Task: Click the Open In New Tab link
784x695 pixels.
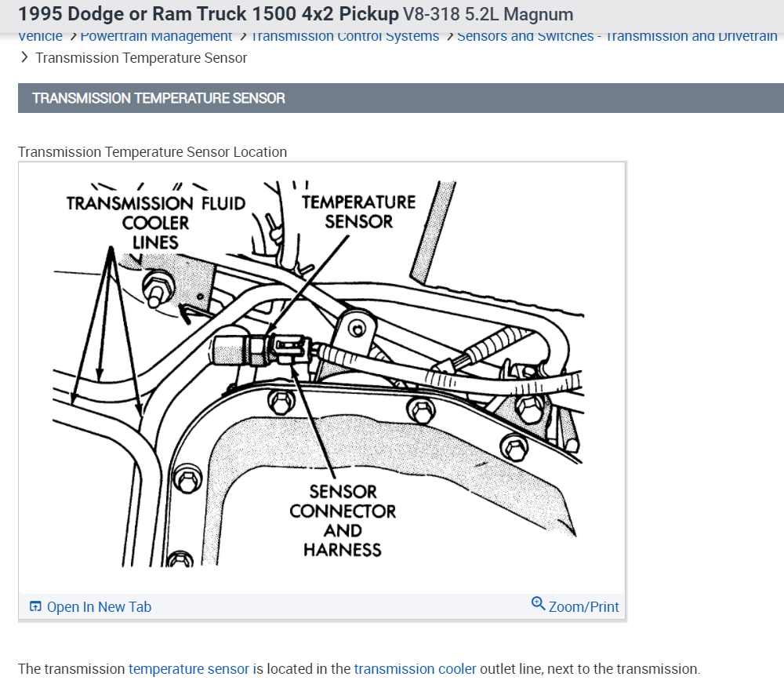Action: (x=99, y=607)
